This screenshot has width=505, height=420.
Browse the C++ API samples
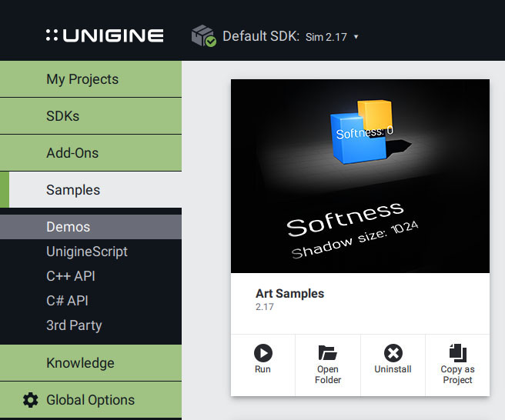point(71,276)
